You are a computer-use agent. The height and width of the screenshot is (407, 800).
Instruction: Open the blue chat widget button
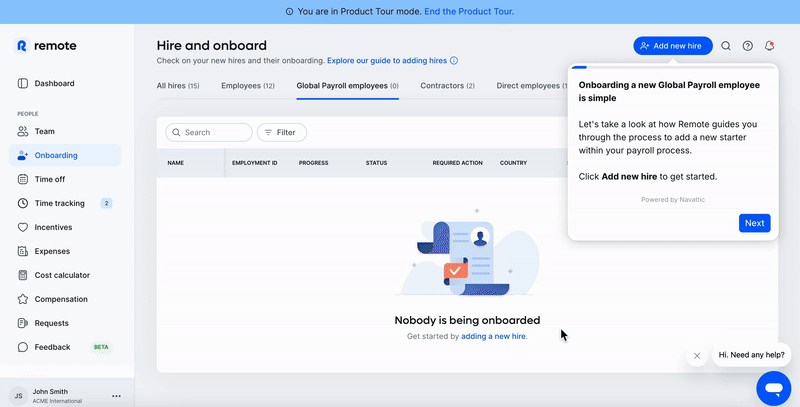click(773, 389)
